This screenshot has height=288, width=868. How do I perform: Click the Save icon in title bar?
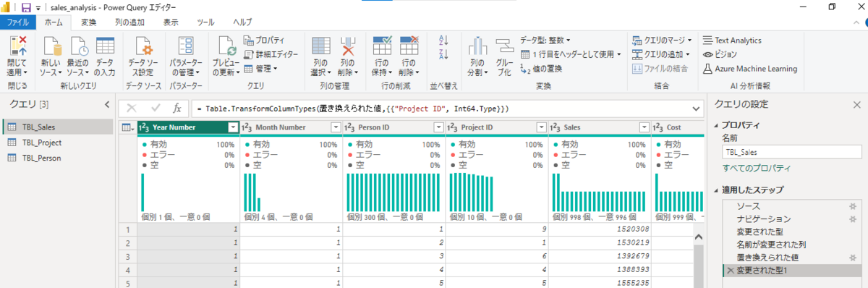click(26, 7)
